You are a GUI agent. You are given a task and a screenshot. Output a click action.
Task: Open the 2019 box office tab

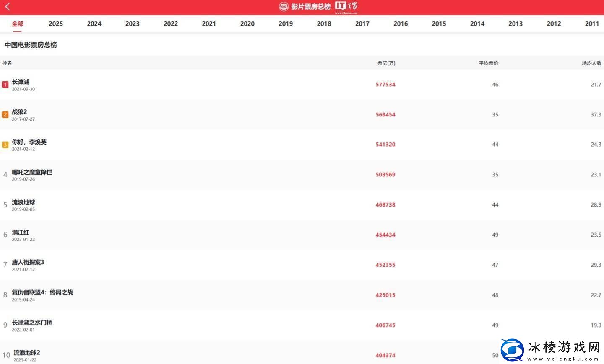point(286,24)
